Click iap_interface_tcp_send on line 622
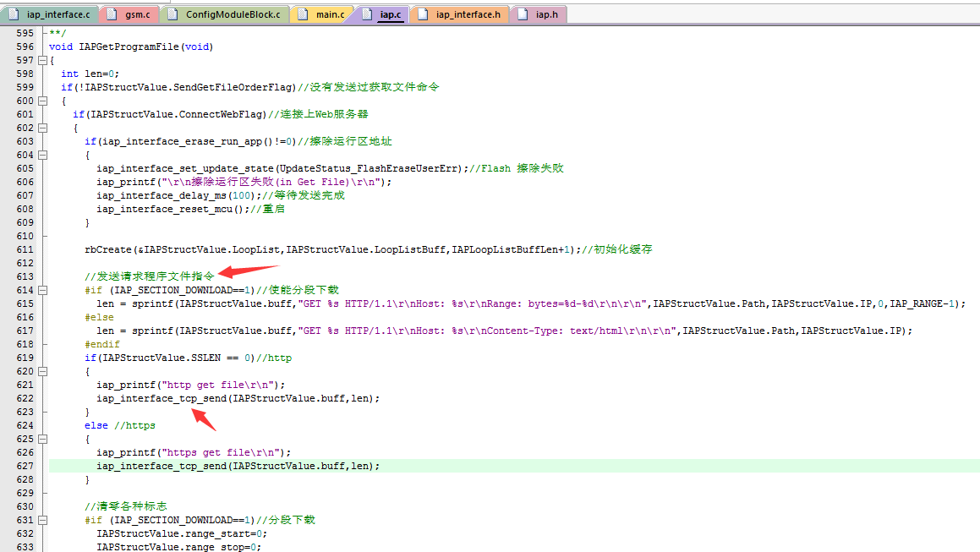980x552 pixels. (162, 398)
